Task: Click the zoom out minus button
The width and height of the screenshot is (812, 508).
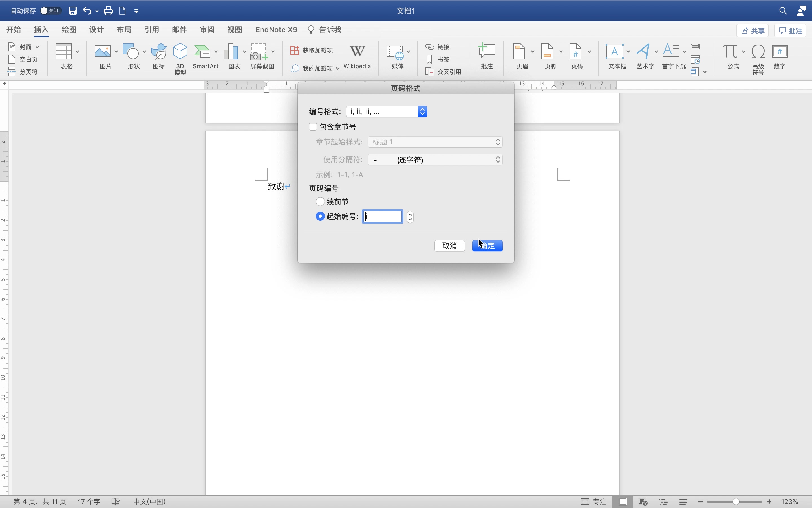Action: click(700, 501)
